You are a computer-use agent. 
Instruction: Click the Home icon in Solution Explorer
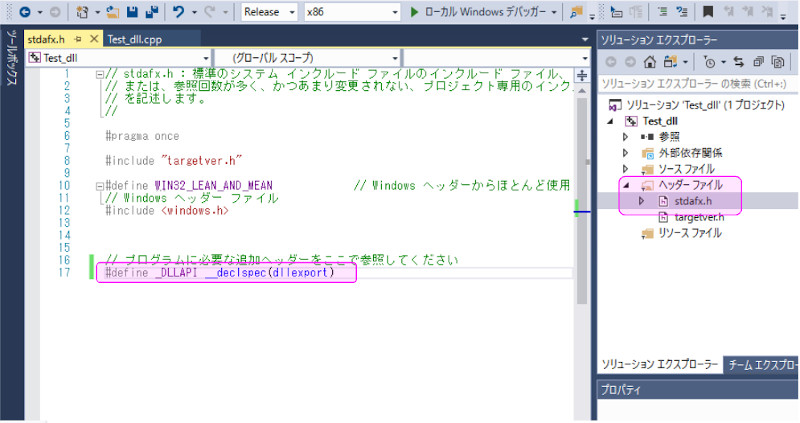click(x=649, y=62)
